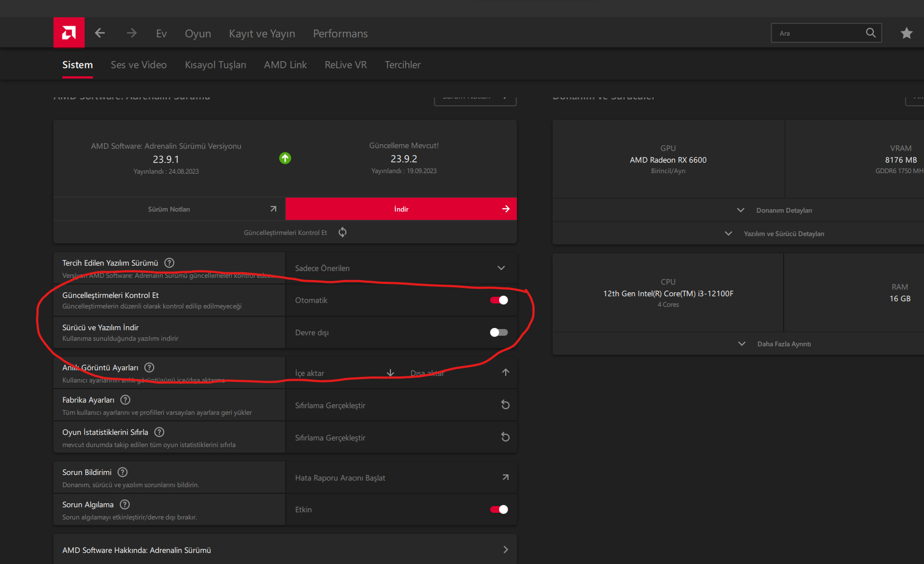Switch to the ReLive VR tab
The image size is (924, 564).
tap(346, 65)
